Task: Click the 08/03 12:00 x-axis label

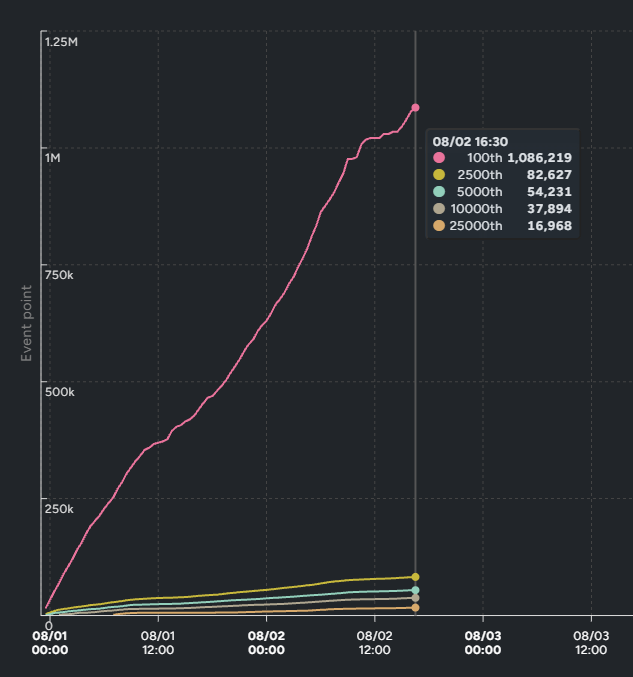Action: click(591, 642)
